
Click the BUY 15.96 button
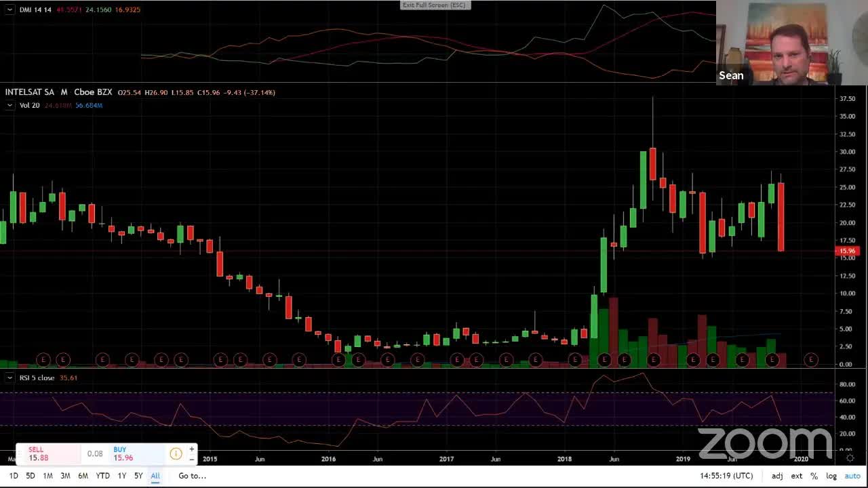(x=138, y=453)
